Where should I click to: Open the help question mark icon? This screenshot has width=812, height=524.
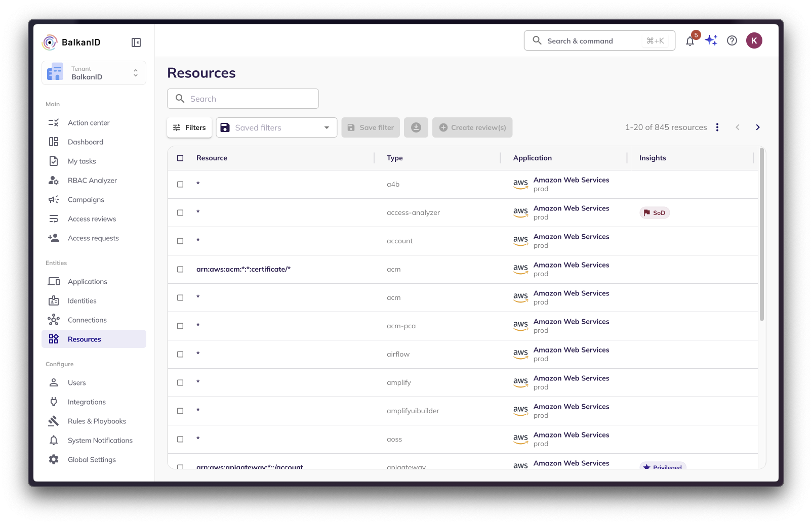(x=732, y=41)
